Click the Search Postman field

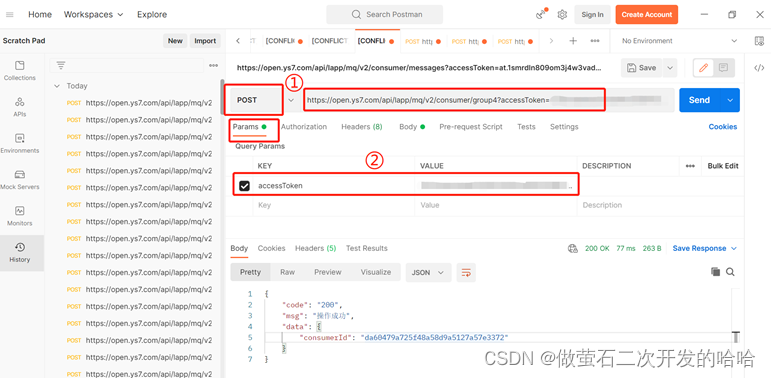385,15
